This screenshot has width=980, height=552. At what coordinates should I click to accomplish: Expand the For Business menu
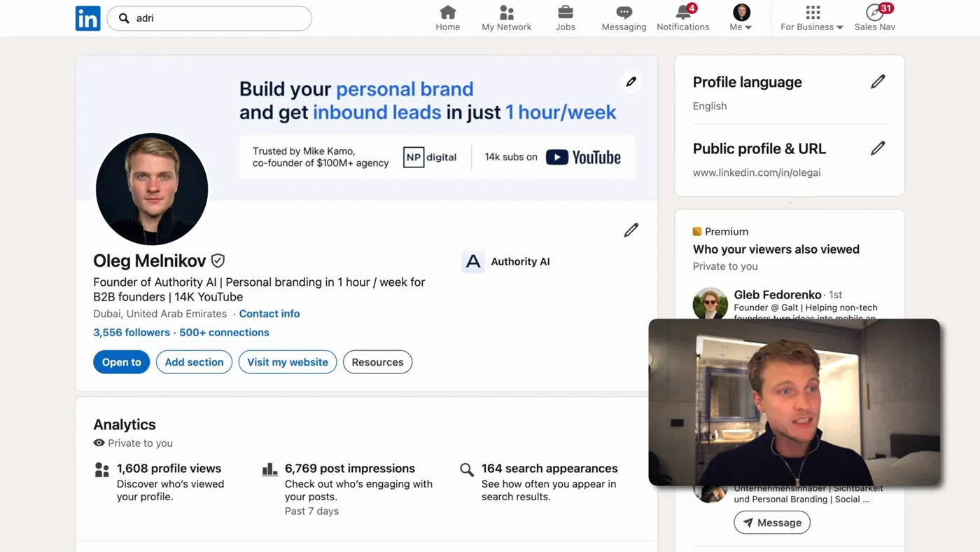812,18
